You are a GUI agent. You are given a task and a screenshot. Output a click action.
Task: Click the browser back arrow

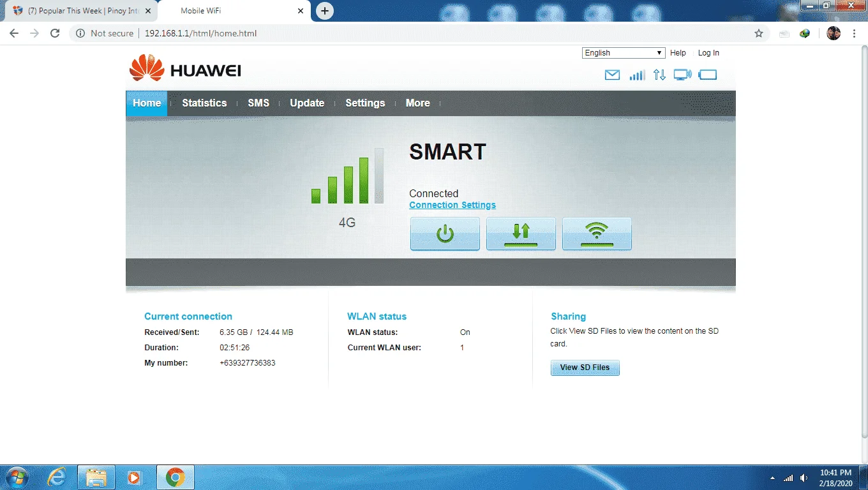click(x=14, y=33)
